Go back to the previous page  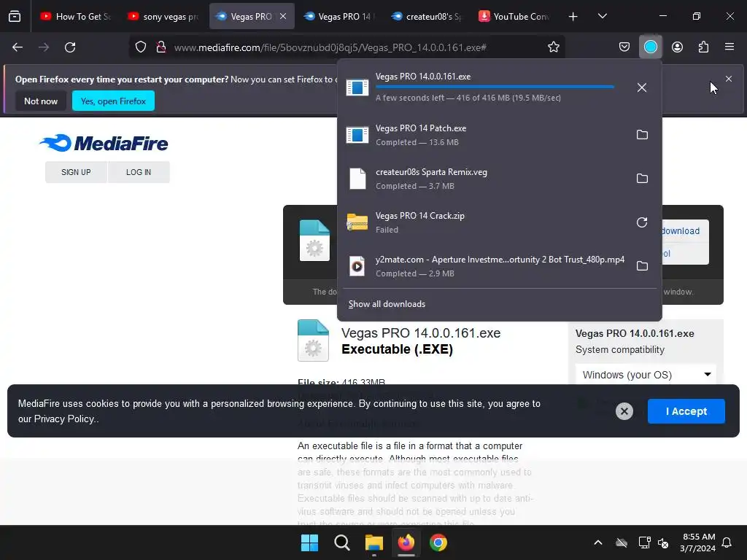tap(18, 47)
